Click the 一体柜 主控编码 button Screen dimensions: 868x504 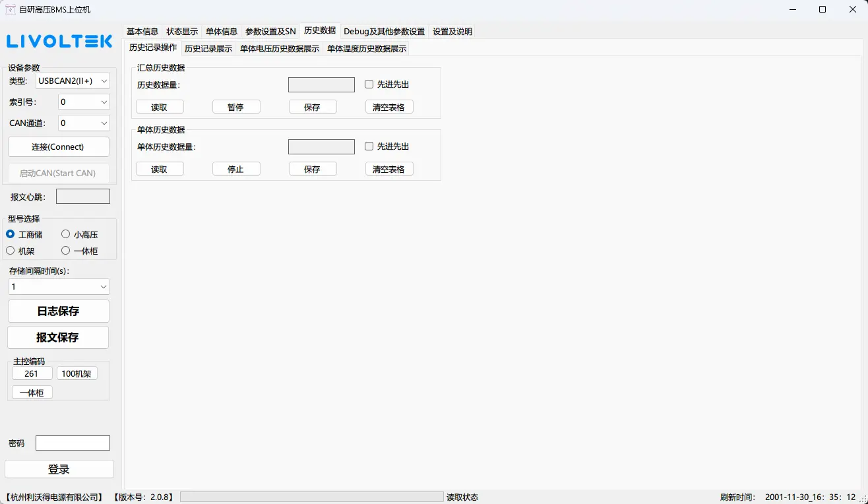pos(32,393)
